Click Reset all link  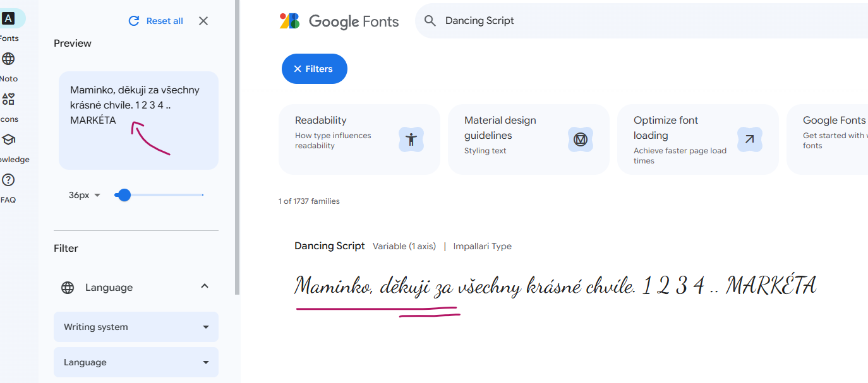click(x=165, y=21)
